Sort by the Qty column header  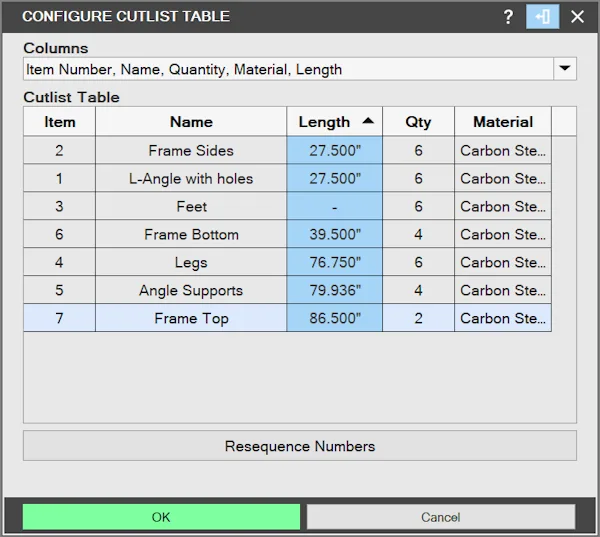coord(418,122)
